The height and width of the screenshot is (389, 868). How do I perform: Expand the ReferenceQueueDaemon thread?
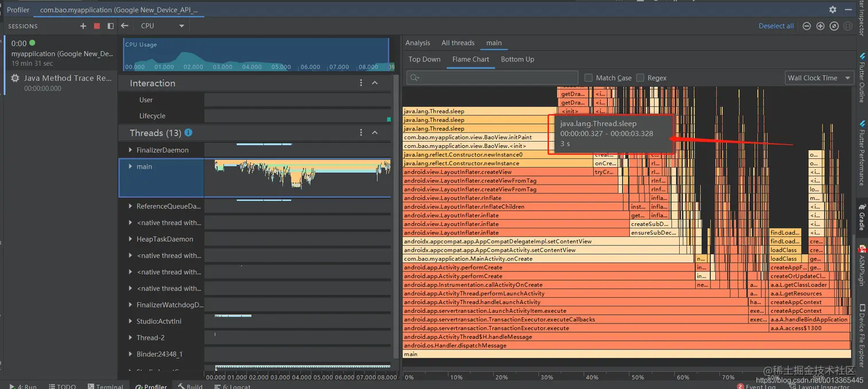(x=130, y=207)
